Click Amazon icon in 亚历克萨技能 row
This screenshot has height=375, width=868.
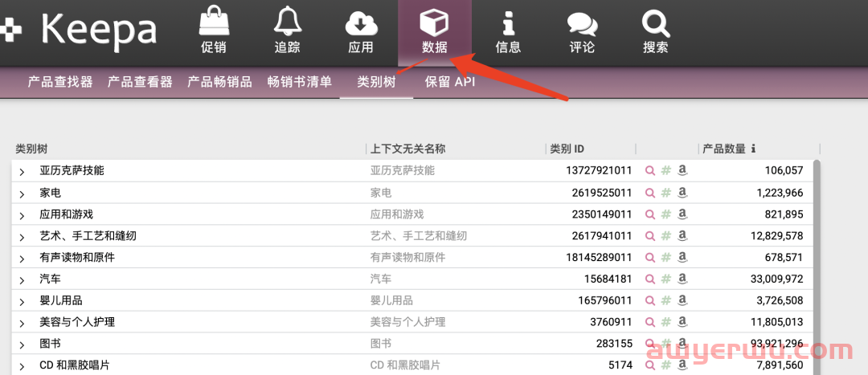coord(682,170)
